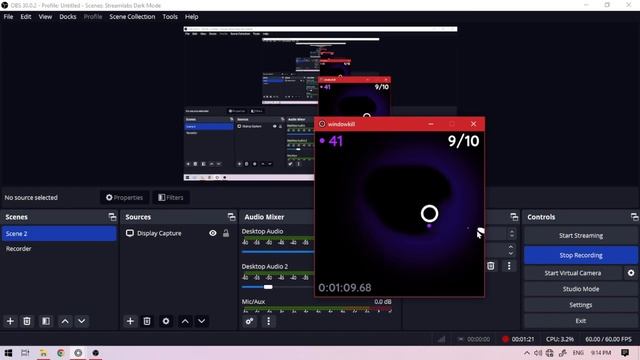The width and height of the screenshot is (640, 360).
Task: Open the View menu
Action: pyautogui.click(x=45, y=17)
